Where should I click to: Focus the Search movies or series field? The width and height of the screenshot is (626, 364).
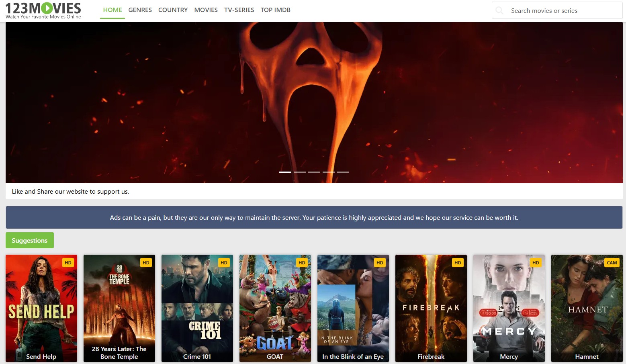coord(557,10)
